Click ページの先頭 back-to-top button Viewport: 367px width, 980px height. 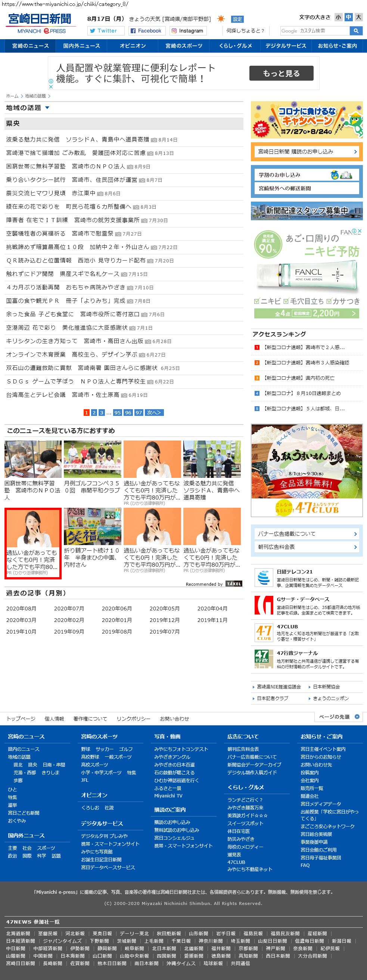coord(339,717)
